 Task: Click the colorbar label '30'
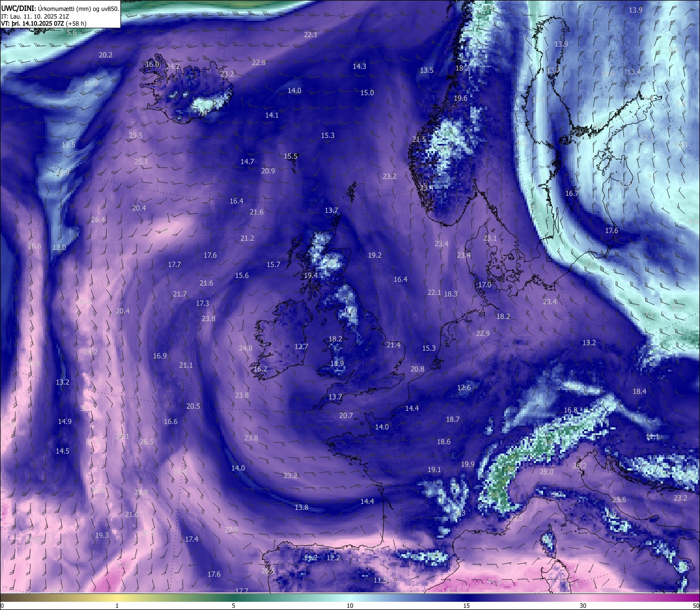click(583, 606)
